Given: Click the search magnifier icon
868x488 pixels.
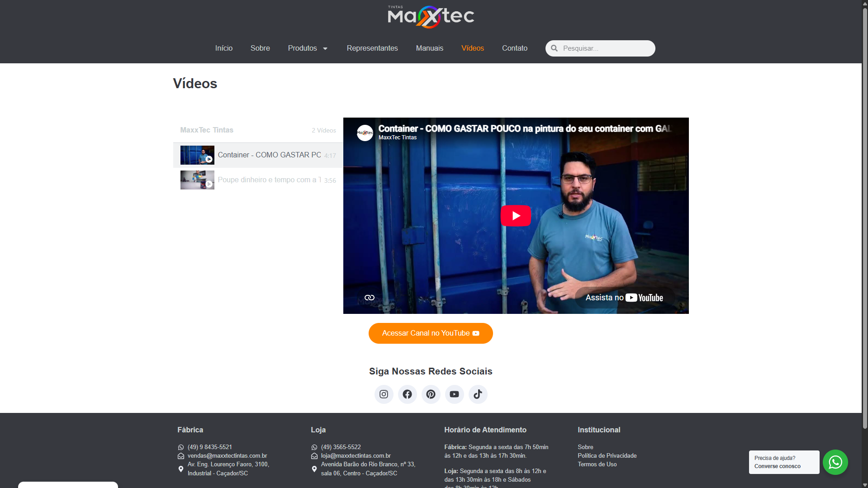Looking at the screenshot, I should [x=554, y=48].
